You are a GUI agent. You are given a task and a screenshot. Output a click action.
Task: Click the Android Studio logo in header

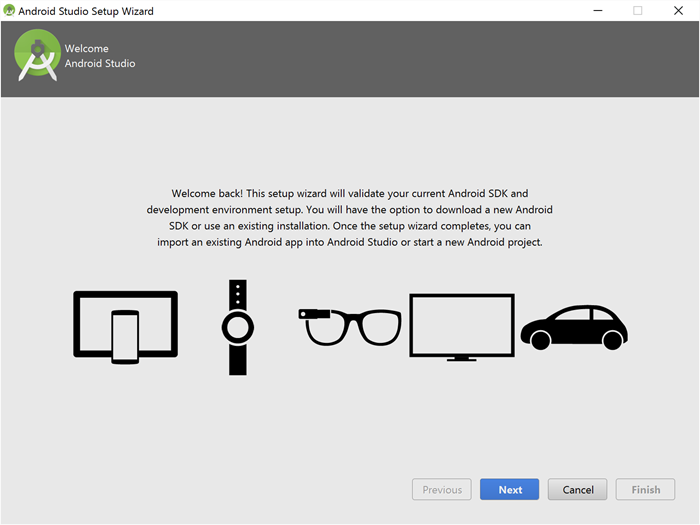click(37, 55)
